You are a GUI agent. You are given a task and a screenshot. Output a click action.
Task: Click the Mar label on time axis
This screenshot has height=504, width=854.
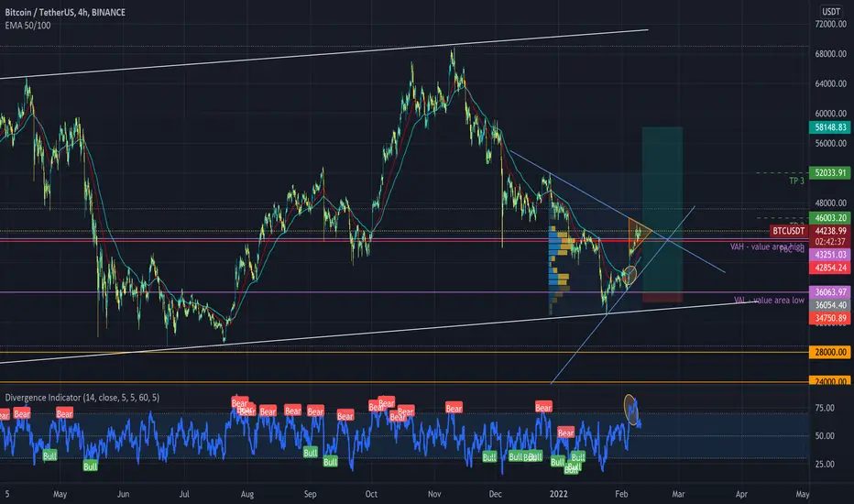[x=678, y=494]
